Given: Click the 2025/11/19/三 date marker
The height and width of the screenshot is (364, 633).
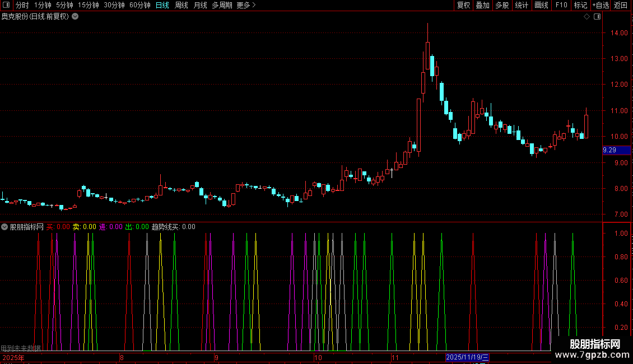Looking at the screenshot, I should (468, 357).
